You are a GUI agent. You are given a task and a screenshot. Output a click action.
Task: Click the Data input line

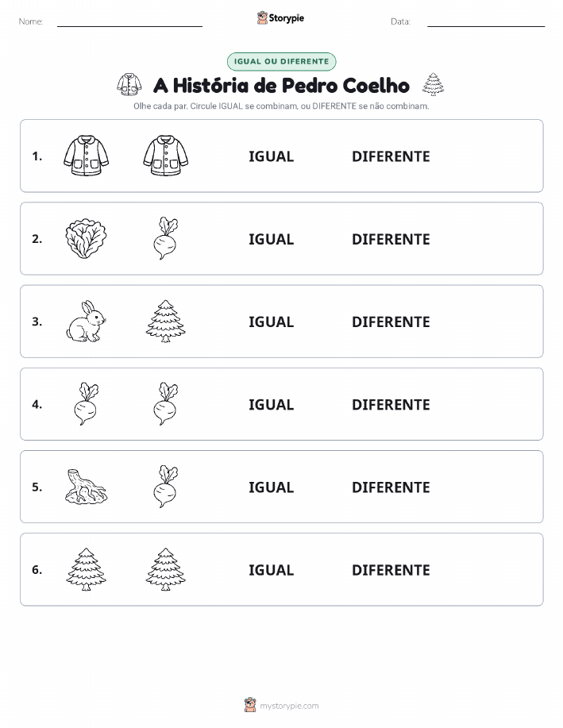pyautogui.click(x=486, y=23)
